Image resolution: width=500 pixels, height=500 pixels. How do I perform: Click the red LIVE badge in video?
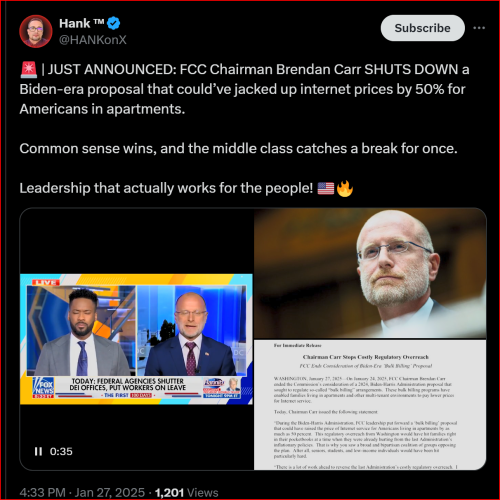click(x=46, y=282)
